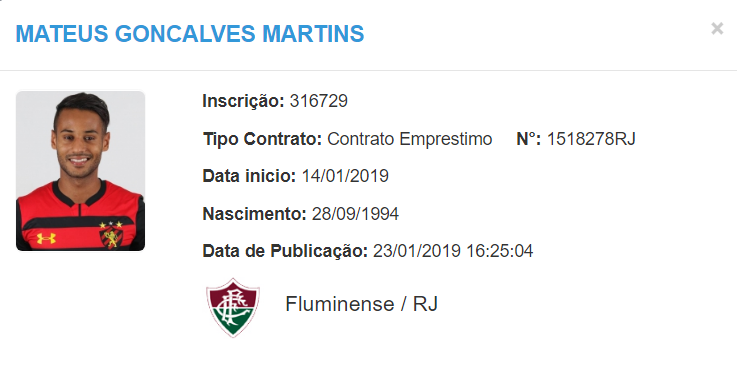Click the Fluminense club crest icon

233,307
